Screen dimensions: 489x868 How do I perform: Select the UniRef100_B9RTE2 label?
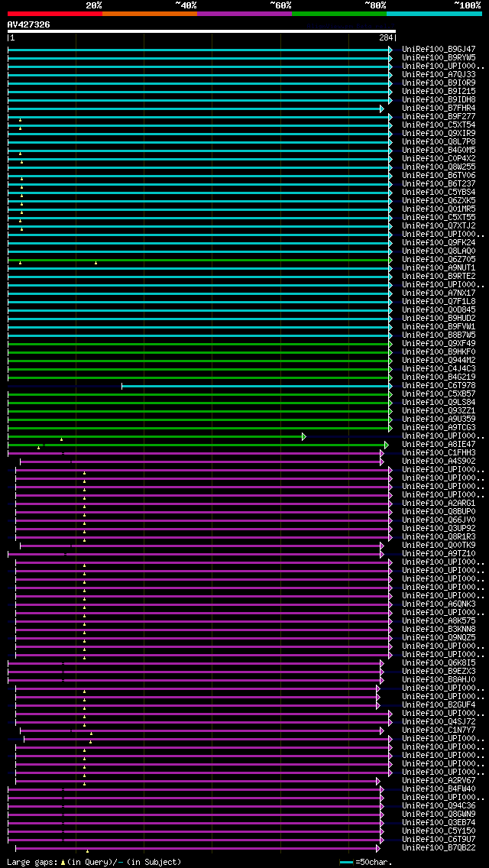coord(439,277)
